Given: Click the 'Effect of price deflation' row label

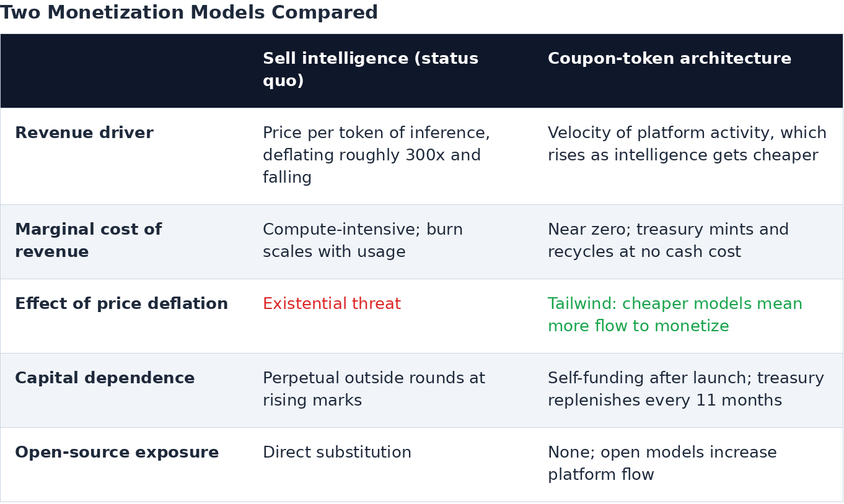Looking at the screenshot, I should (x=121, y=304).
